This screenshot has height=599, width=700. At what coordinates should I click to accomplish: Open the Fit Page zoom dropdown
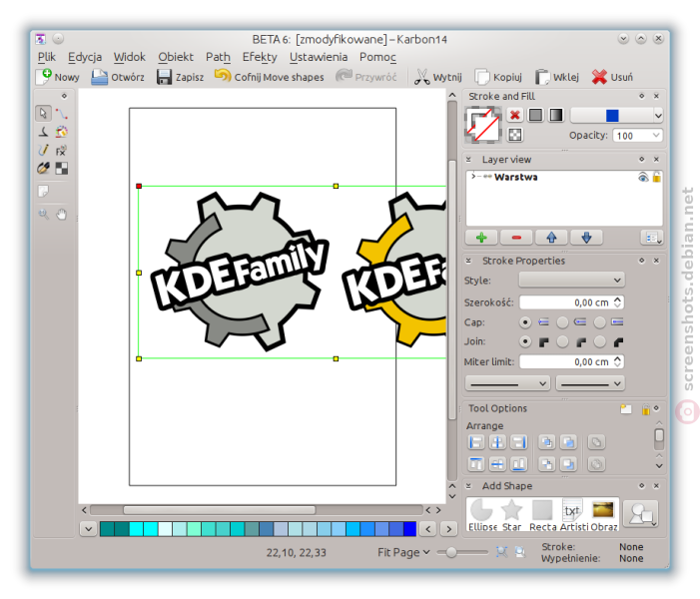pos(403,553)
